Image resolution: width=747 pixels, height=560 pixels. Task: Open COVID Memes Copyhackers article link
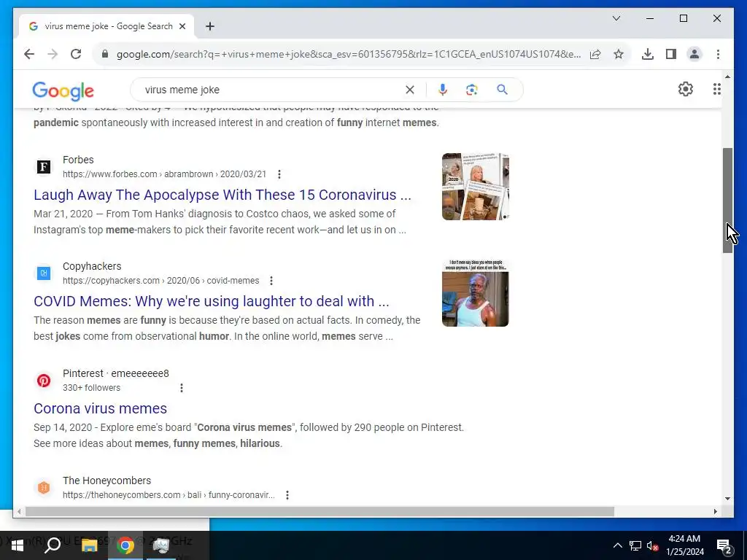pyautogui.click(x=212, y=301)
